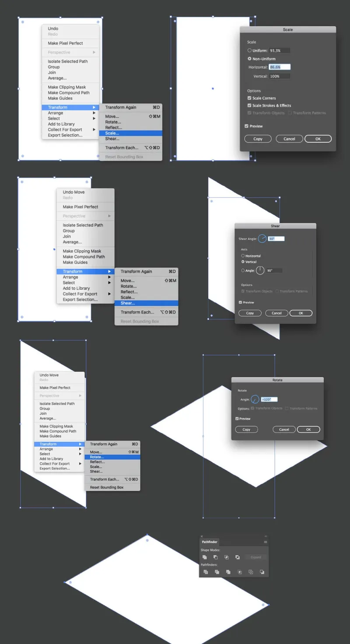Viewport: 350px width, 644px height.
Task: Apply the Exclude shape mode
Action: [x=238, y=557]
